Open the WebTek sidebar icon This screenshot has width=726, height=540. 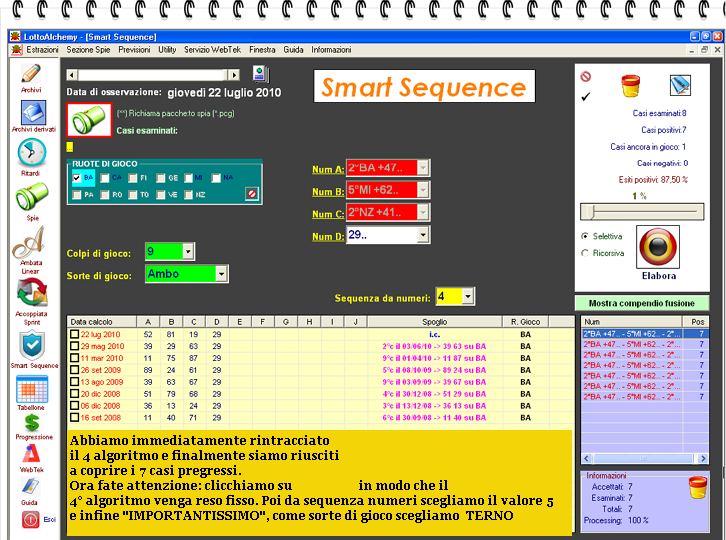(x=31, y=454)
